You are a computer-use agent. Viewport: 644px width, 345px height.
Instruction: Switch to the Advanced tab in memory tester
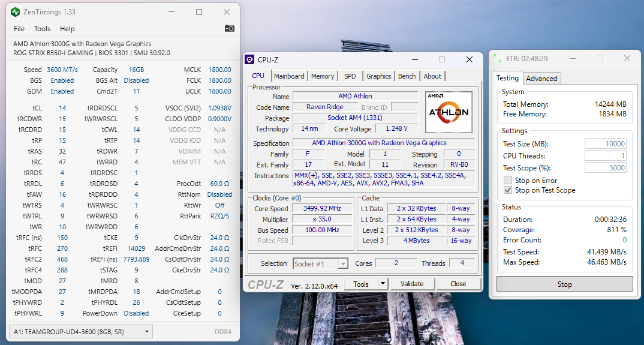tap(541, 79)
